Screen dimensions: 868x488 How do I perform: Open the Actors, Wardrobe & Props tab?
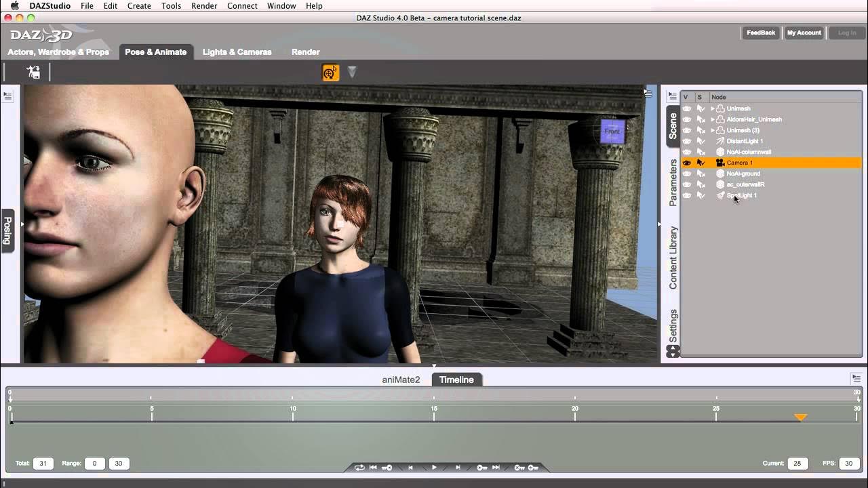pos(58,52)
